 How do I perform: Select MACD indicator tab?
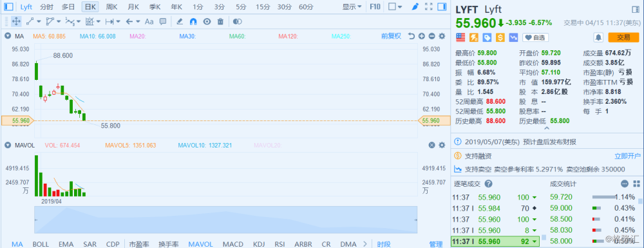coord(233,244)
